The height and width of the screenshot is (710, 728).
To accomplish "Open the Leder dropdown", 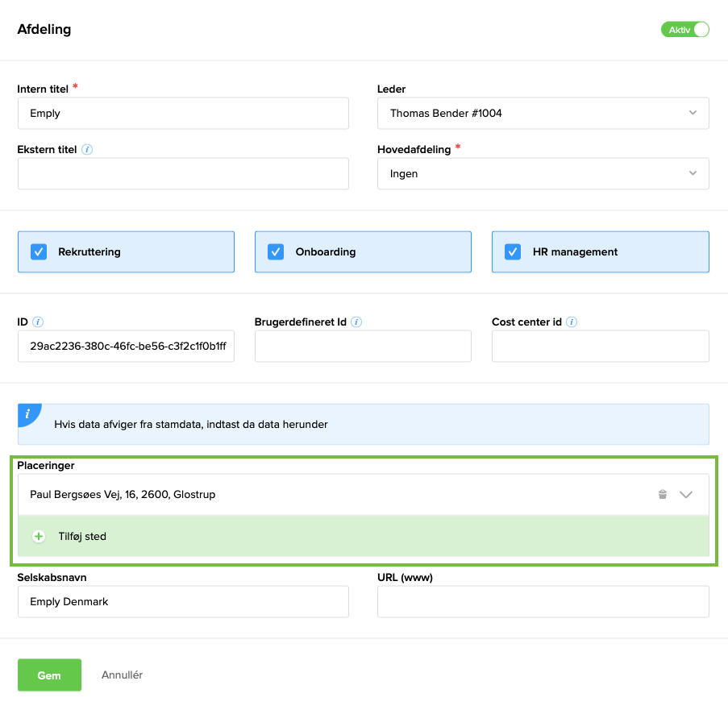I will pos(543,114).
